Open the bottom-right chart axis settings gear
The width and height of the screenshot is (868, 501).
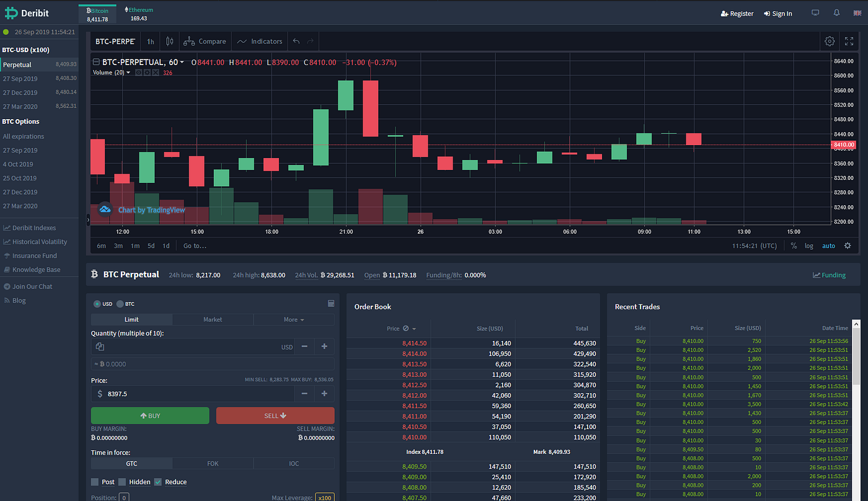click(848, 246)
